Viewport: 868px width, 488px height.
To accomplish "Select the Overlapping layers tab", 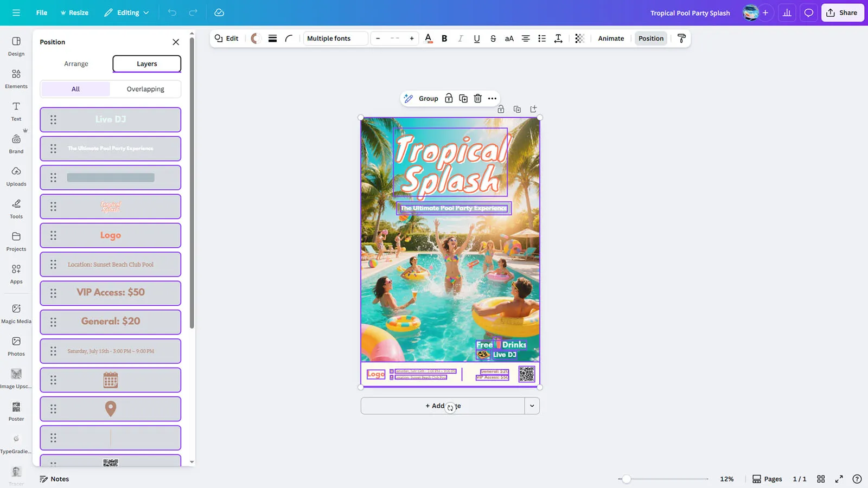I will tap(145, 89).
